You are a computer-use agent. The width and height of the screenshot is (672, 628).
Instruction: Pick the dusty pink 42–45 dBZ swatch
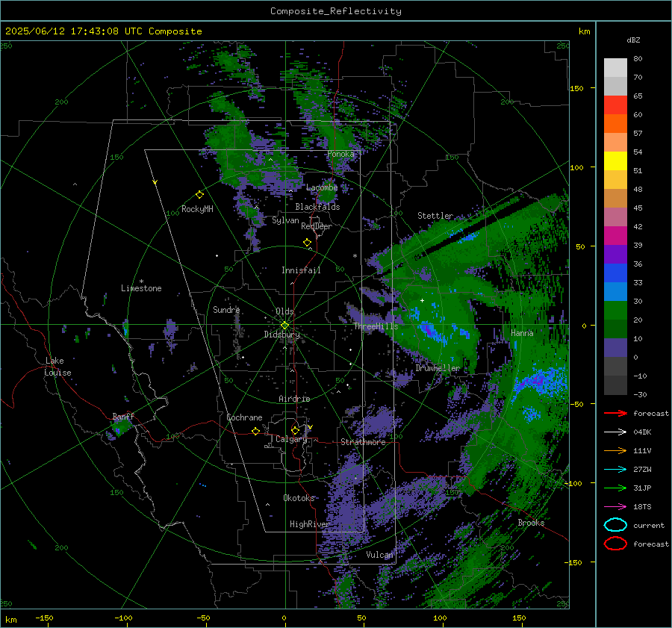[x=615, y=217]
